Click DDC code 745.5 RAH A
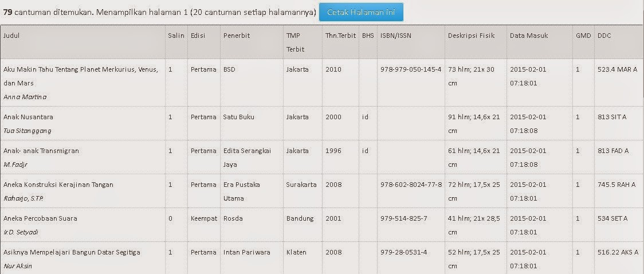 616,185
